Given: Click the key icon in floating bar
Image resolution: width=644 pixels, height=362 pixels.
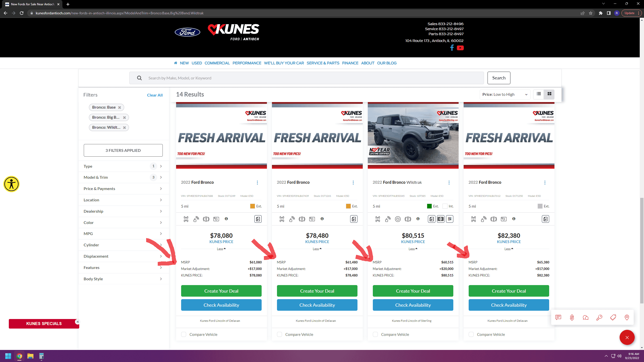Looking at the screenshot, I should point(599,317).
